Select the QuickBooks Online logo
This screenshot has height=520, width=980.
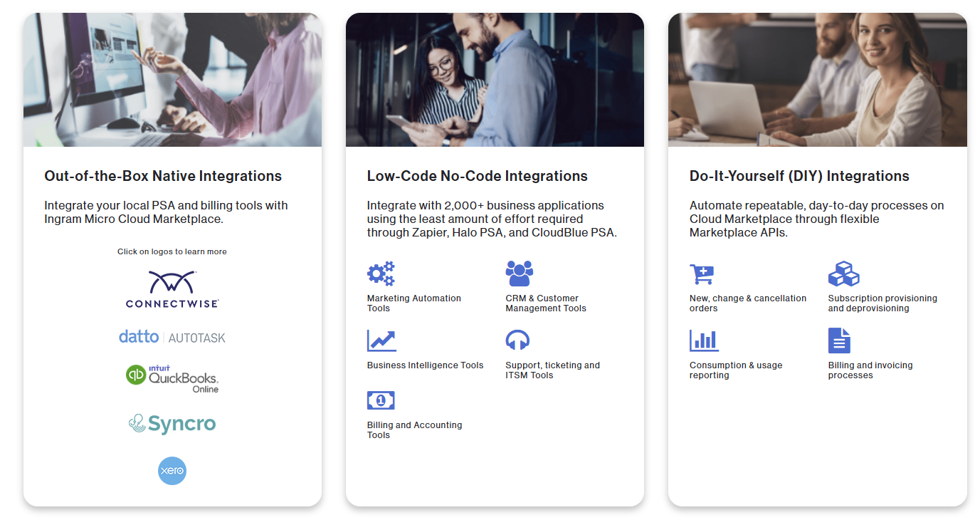pos(172,378)
